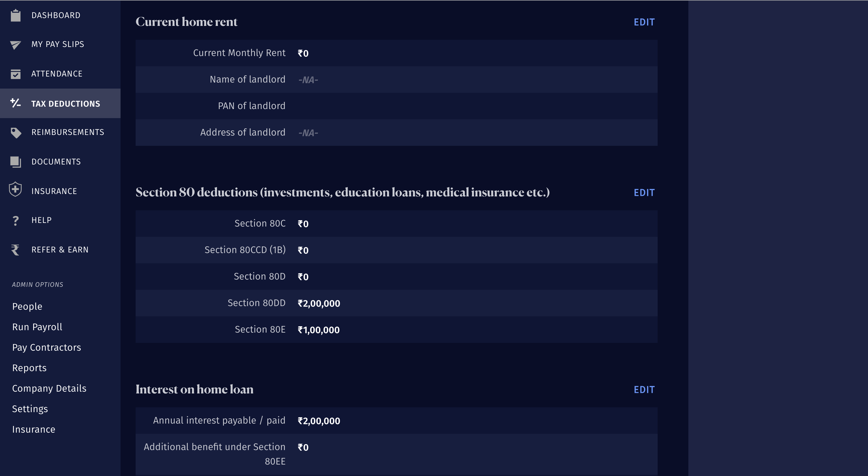Screen dimensions: 868x476
Task: Open Settings admin option
Action: 30,409
